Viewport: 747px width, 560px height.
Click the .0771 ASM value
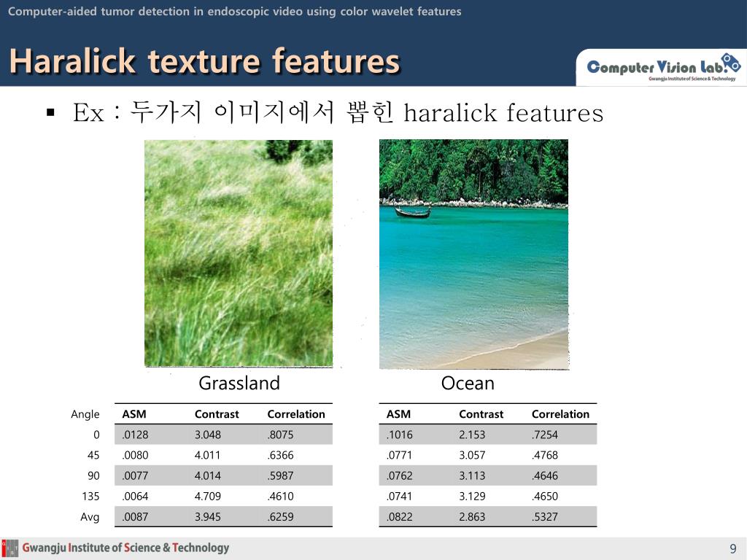[399, 455]
